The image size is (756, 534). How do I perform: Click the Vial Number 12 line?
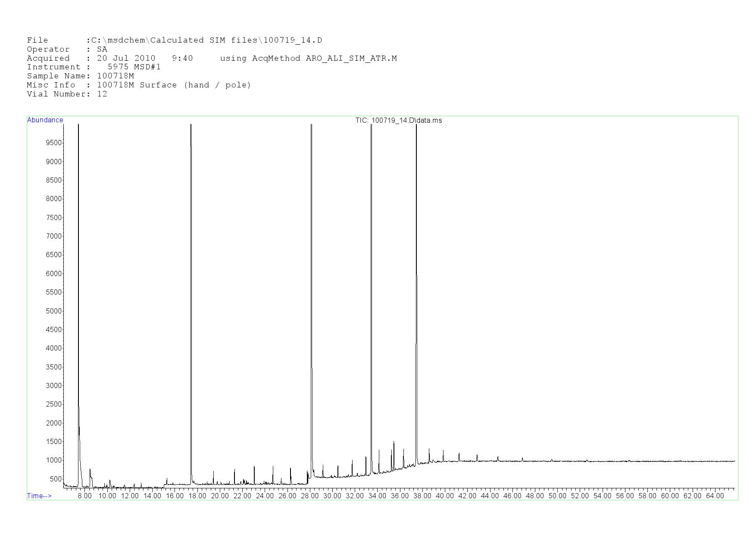click(67, 94)
